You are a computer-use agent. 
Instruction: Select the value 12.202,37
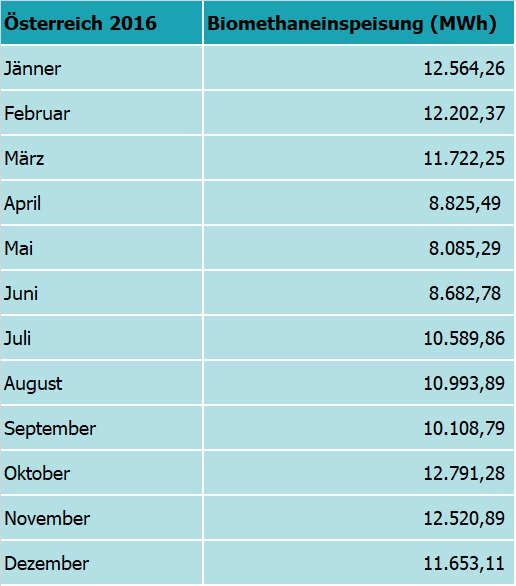point(464,114)
